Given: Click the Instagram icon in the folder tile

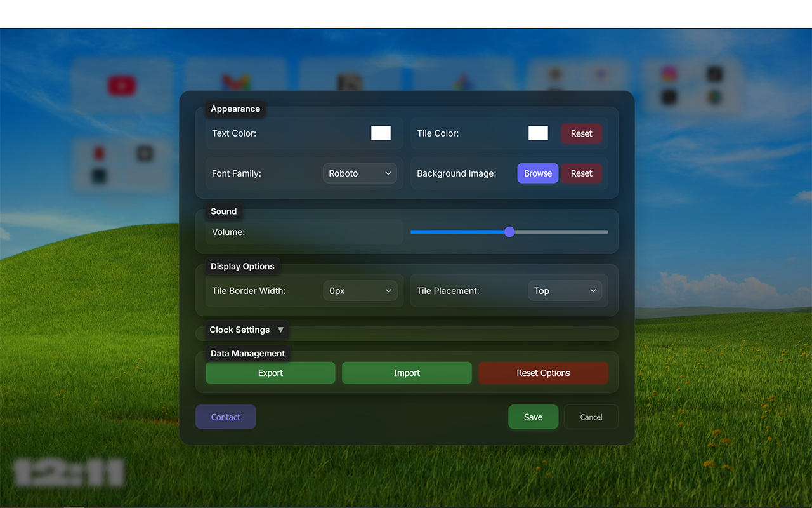Looking at the screenshot, I should tap(669, 74).
